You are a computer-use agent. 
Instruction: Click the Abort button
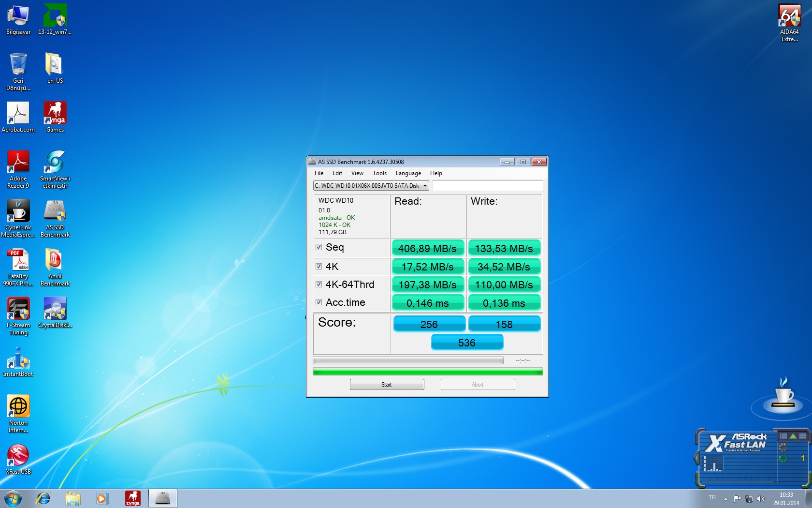point(478,385)
